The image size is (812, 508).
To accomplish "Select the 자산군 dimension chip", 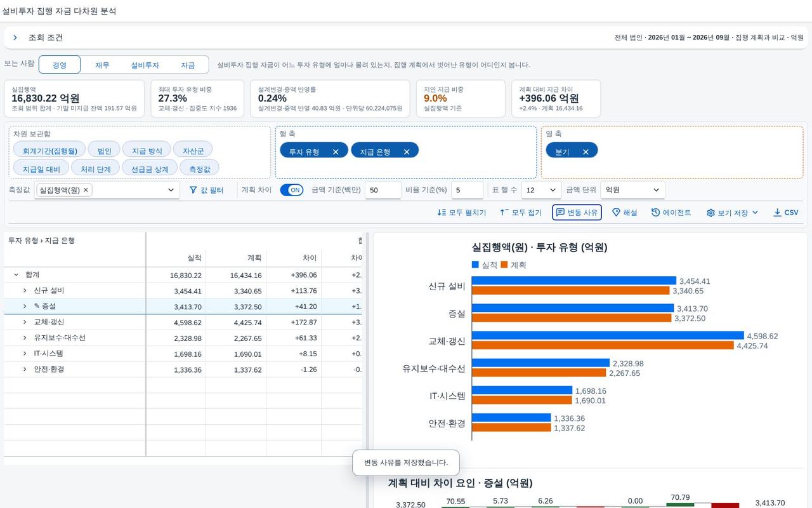I will (193, 150).
